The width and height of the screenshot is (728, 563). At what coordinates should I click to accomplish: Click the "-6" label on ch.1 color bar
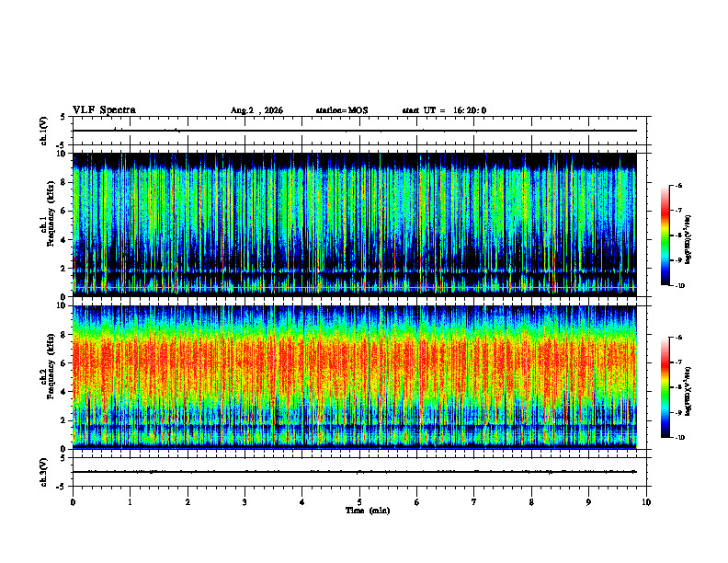tap(679, 185)
